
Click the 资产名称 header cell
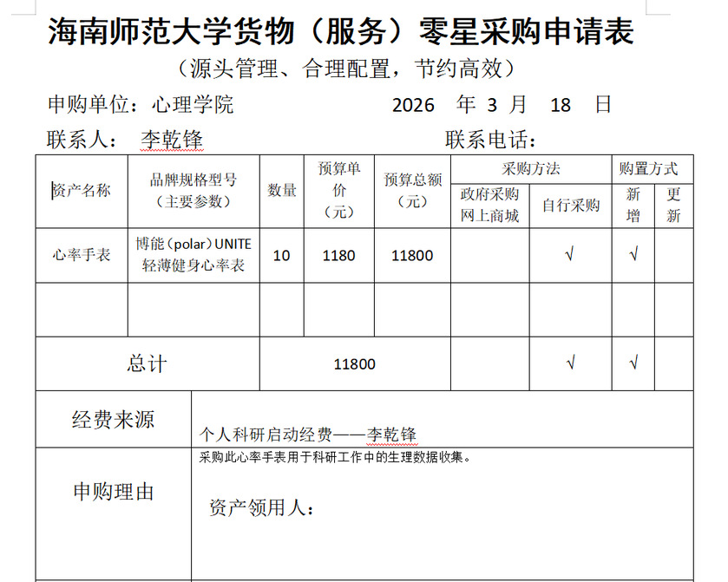tap(82, 191)
